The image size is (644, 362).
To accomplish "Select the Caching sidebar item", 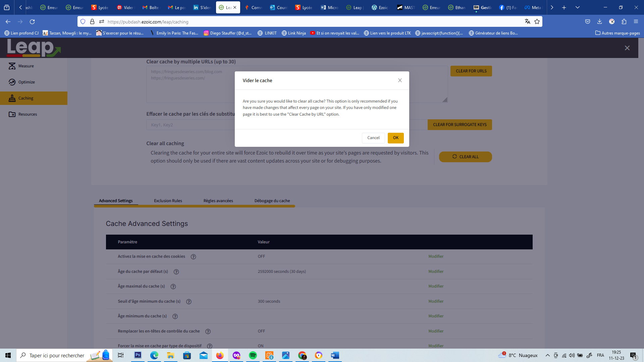I will (26, 98).
